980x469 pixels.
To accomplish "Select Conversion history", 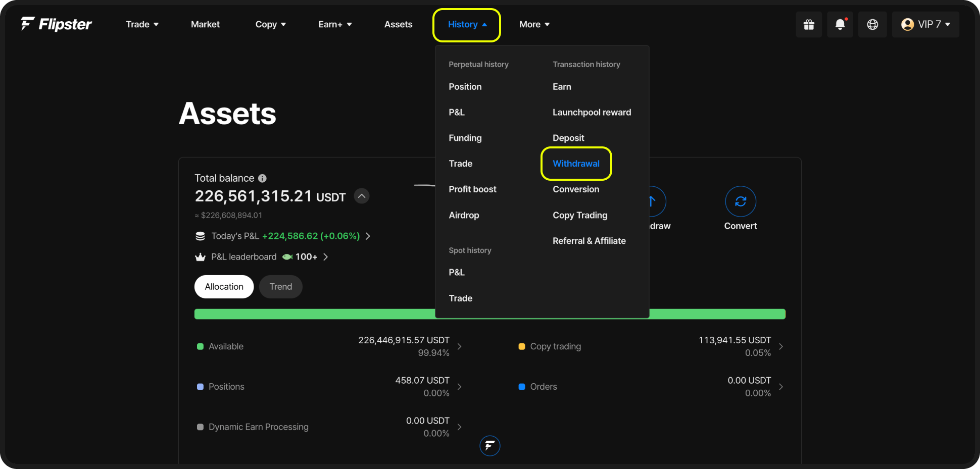I will [x=576, y=189].
